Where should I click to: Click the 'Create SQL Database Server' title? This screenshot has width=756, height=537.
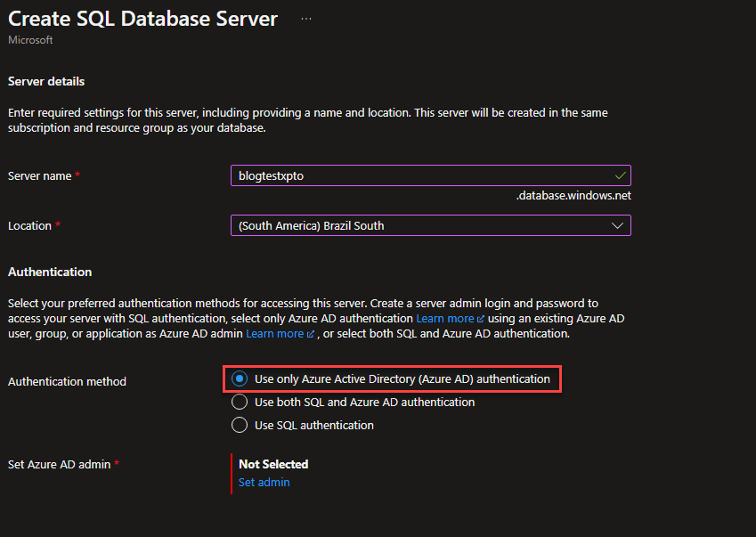[x=142, y=19]
